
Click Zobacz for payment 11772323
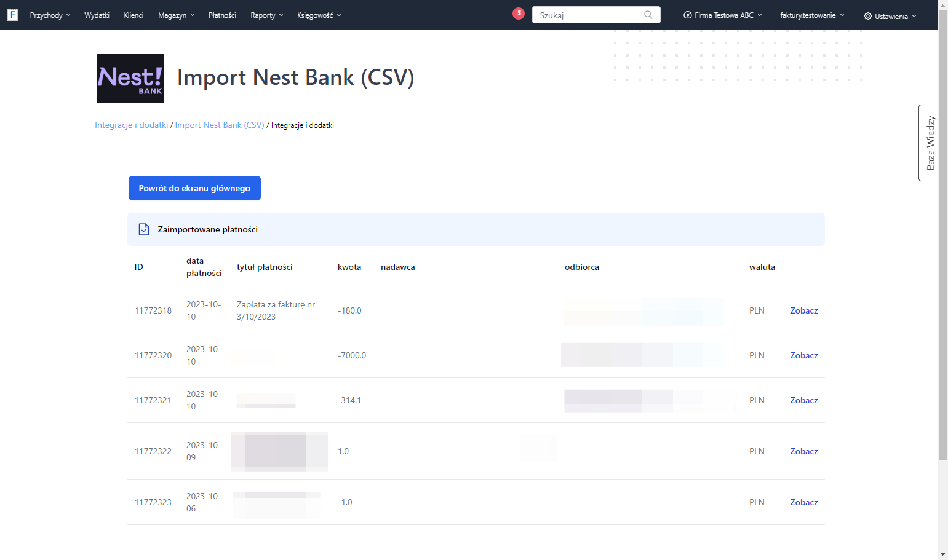tap(803, 502)
